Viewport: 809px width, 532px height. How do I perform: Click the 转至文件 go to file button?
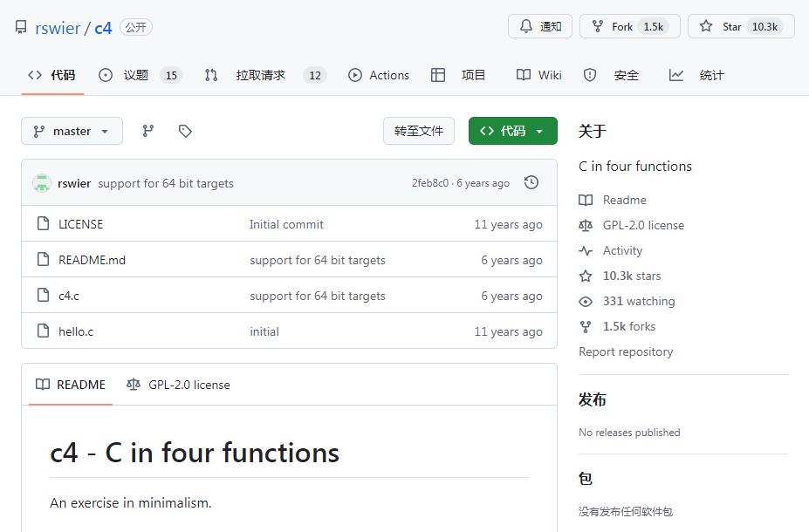click(x=418, y=131)
